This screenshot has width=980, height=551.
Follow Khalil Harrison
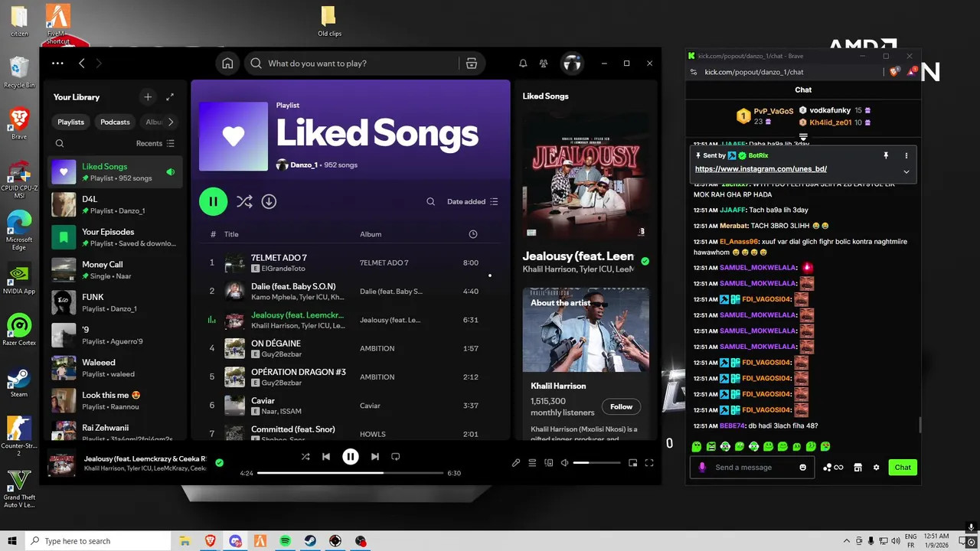[x=621, y=406]
